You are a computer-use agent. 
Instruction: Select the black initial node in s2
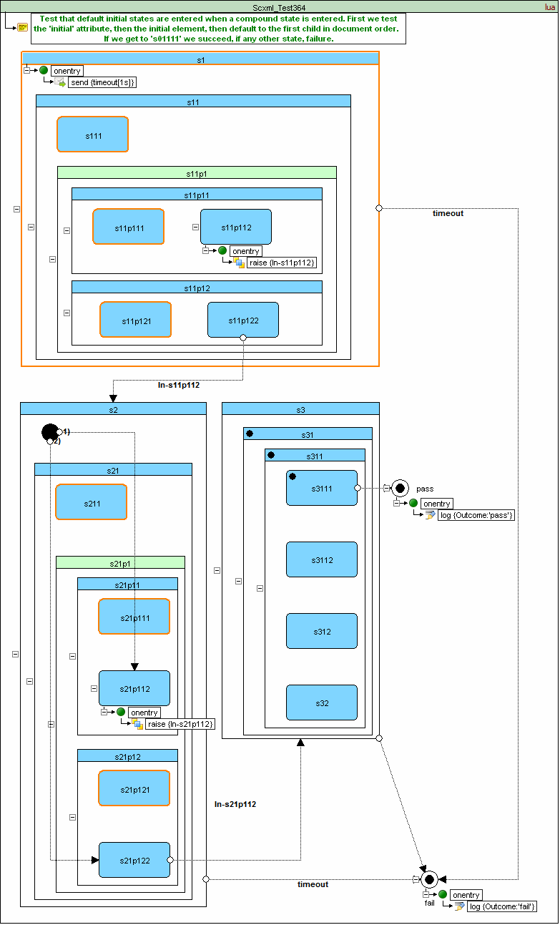[x=49, y=432]
